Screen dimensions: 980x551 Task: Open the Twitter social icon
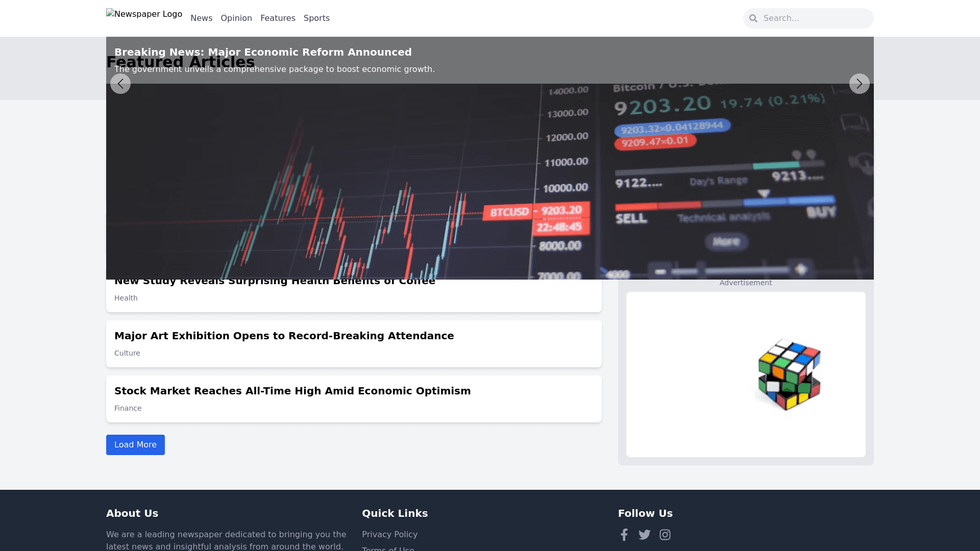[644, 535]
